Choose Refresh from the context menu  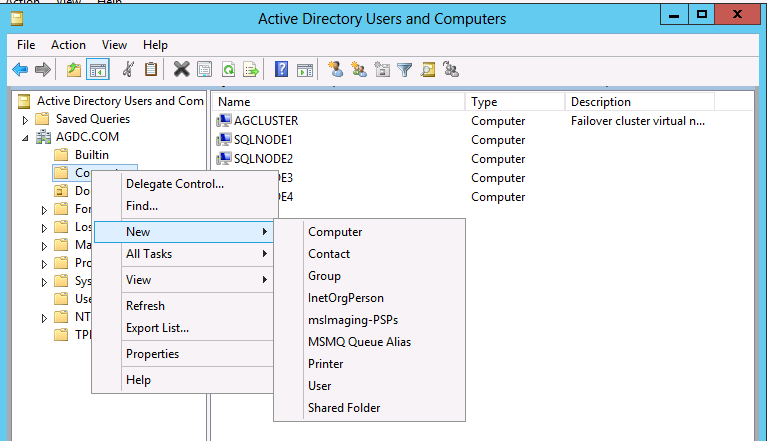click(183, 306)
